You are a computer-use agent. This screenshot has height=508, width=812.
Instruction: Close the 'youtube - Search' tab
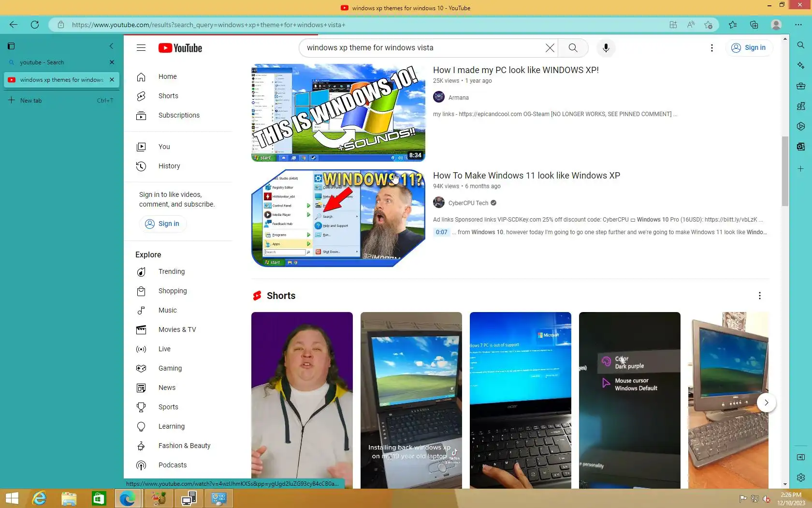(x=112, y=62)
